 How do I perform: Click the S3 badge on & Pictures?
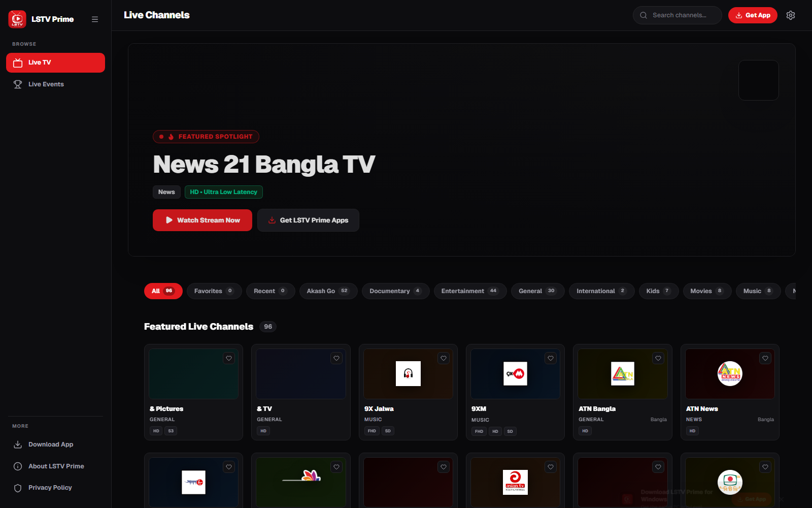171,431
